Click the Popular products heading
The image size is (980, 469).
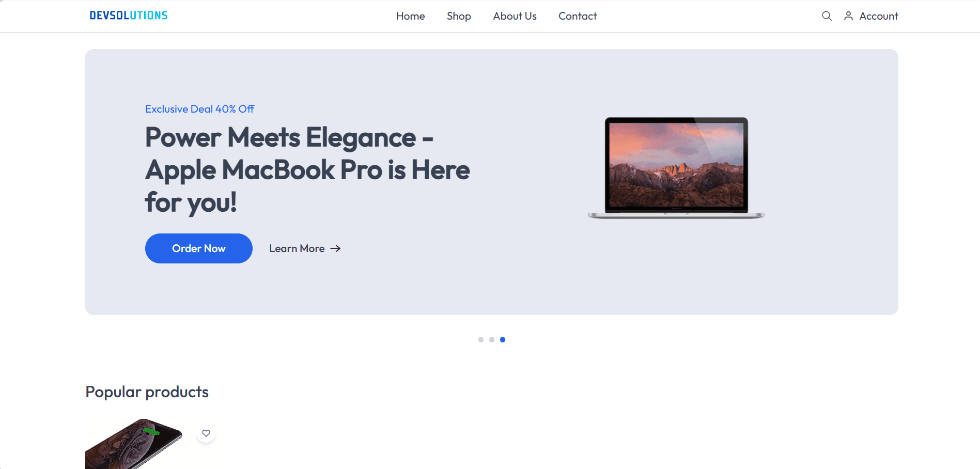(147, 392)
